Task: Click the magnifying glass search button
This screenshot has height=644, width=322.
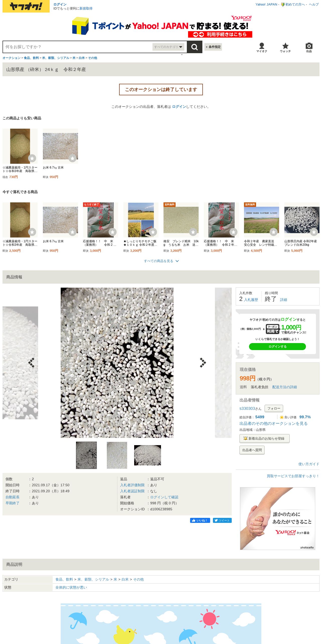Action: click(x=194, y=47)
